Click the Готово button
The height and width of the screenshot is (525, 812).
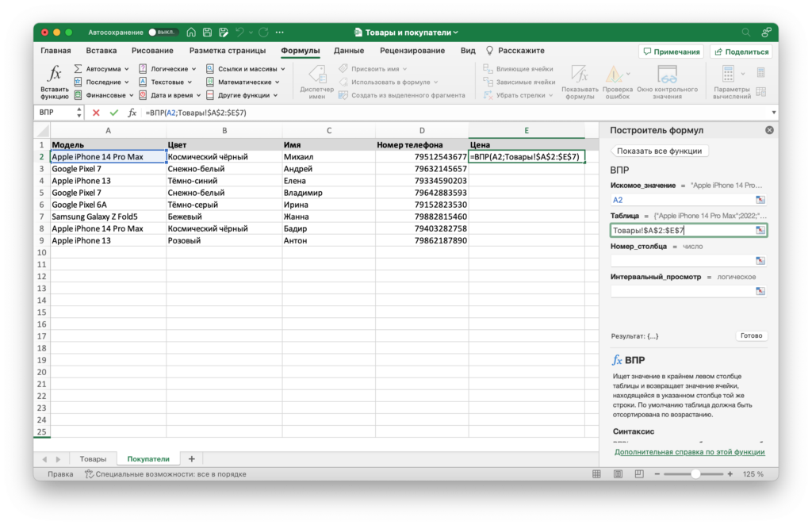pos(751,335)
